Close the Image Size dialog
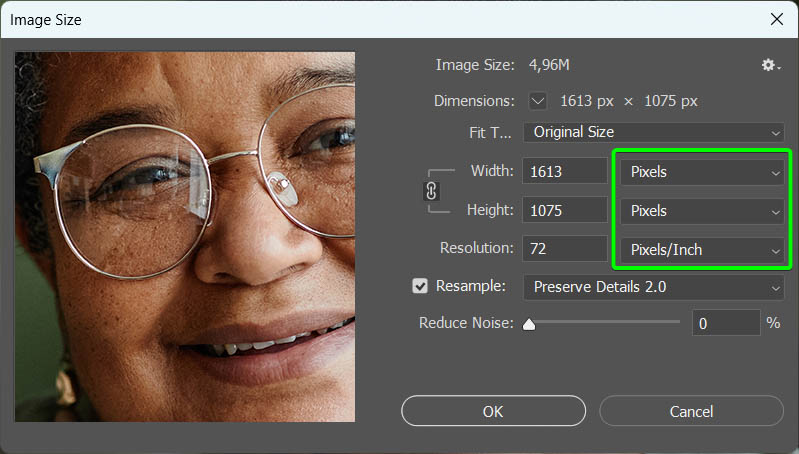This screenshot has width=799, height=454. point(776,19)
